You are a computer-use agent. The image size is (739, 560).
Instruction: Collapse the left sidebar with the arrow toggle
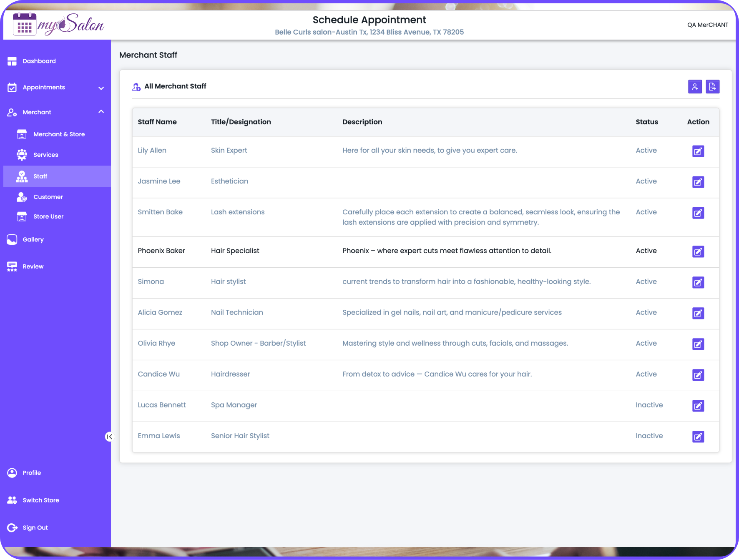(109, 437)
